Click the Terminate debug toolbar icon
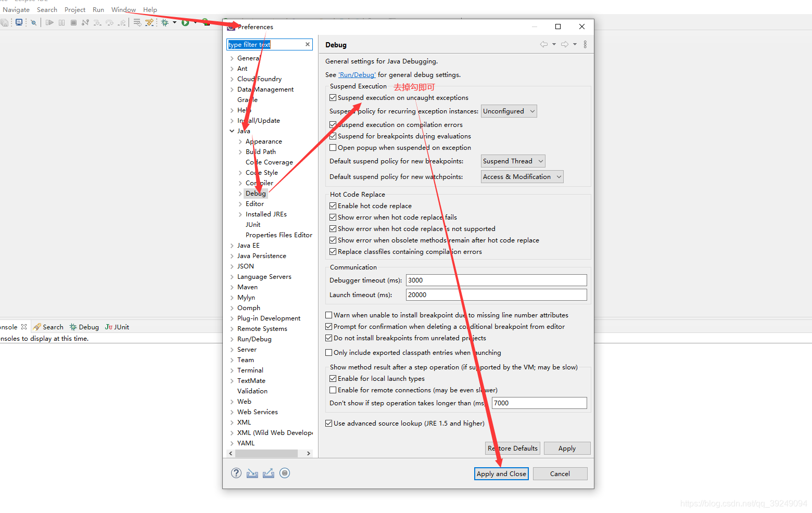This screenshot has height=513, width=812. click(73, 22)
